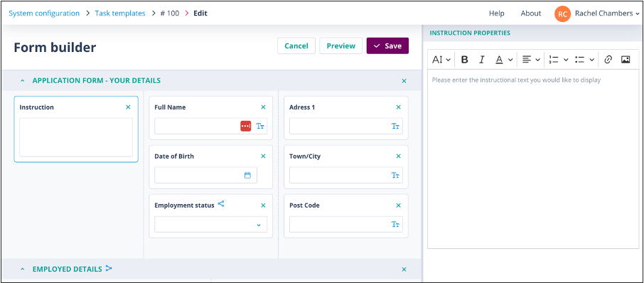
Task: Remove the Instruction field
Action: point(128,107)
